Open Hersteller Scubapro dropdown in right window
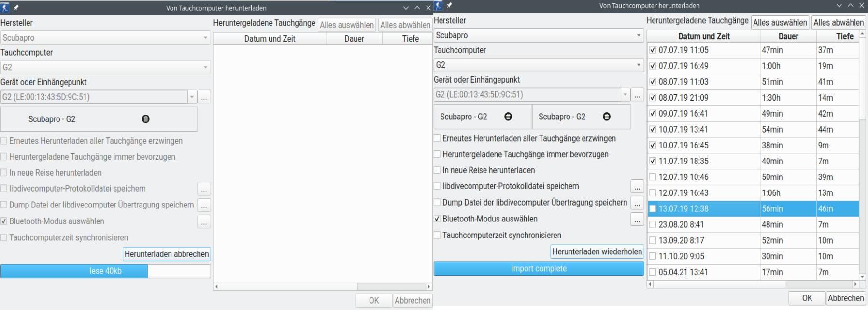This screenshot has height=310, width=868. coord(539,35)
